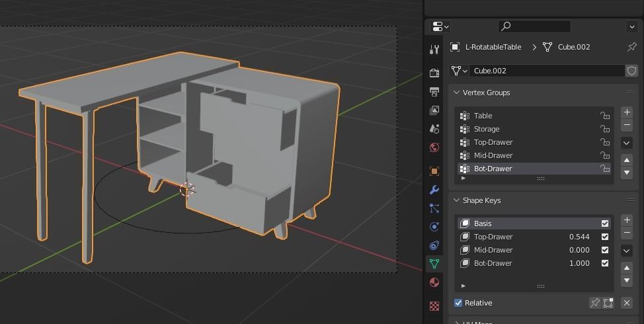
Task: Move vertex group down in list
Action: pyautogui.click(x=627, y=173)
